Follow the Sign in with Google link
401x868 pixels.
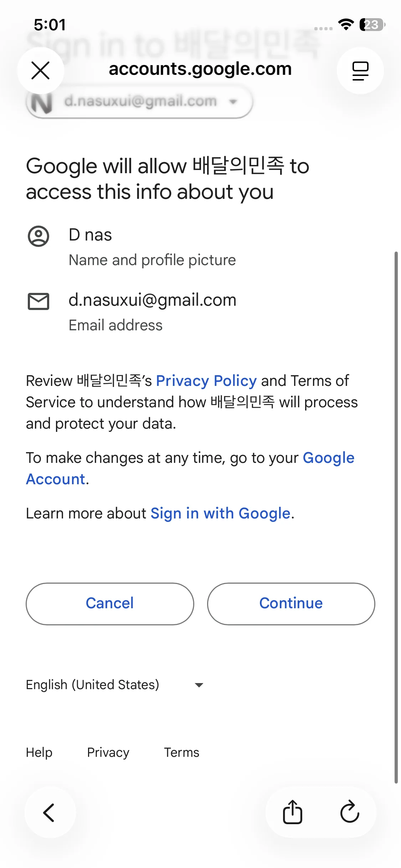pyautogui.click(x=220, y=513)
